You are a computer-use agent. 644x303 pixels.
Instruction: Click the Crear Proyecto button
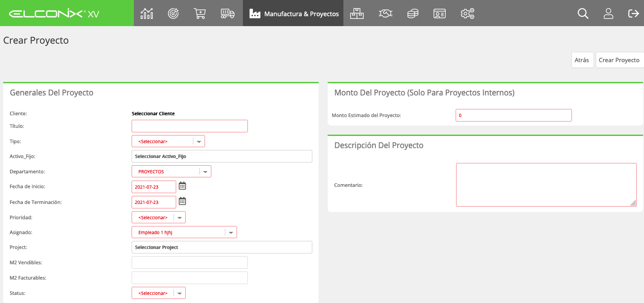pos(619,60)
